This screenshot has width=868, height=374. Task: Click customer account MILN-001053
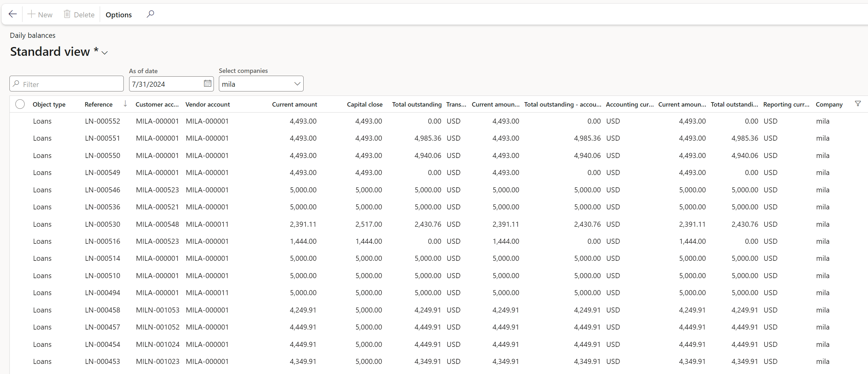[x=157, y=310]
